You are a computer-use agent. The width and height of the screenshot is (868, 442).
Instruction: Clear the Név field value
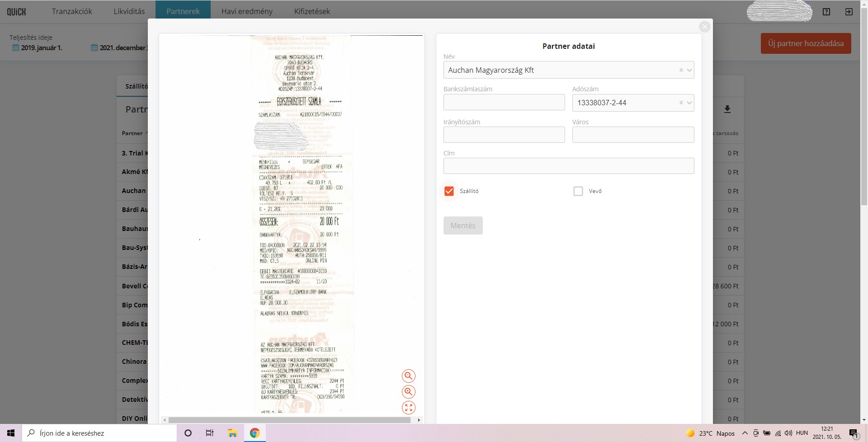point(681,70)
